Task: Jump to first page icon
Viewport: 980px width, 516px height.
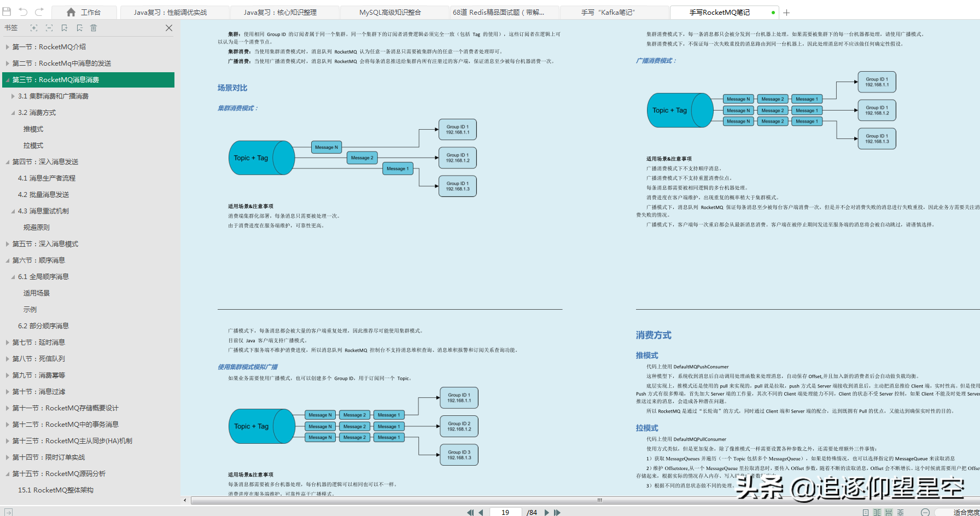Action: (x=470, y=513)
